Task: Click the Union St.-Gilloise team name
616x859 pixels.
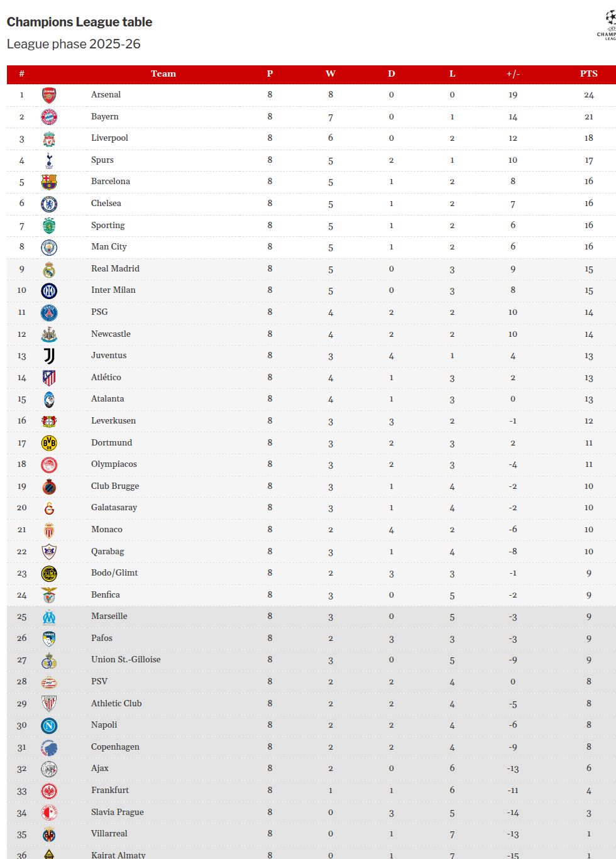Action: pyautogui.click(x=126, y=659)
